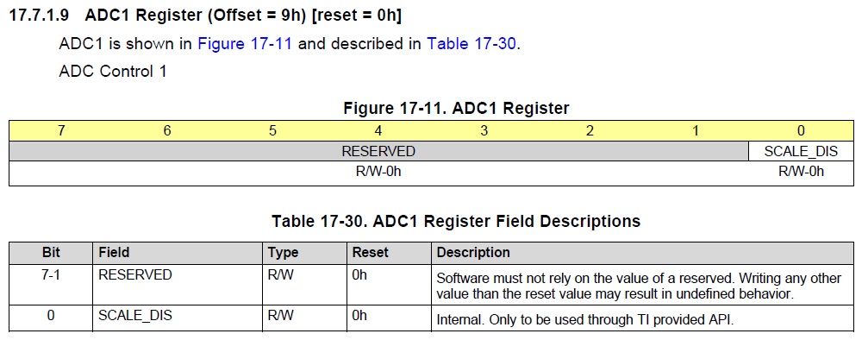Open the Figure 17-11 link
This screenshot has height=340, width=868.
[245, 44]
